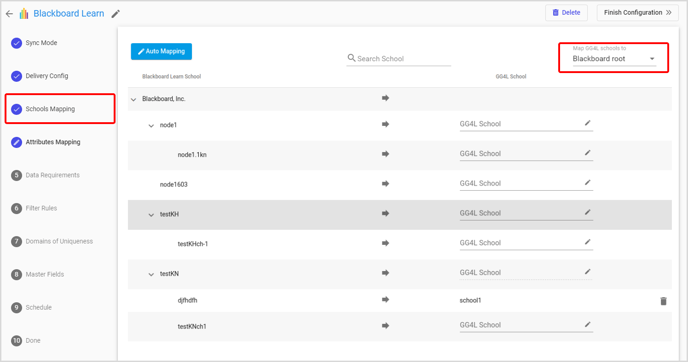The width and height of the screenshot is (688, 362).
Task: Click the arrow icon in node1603 row
Action: [x=385, y=183]
